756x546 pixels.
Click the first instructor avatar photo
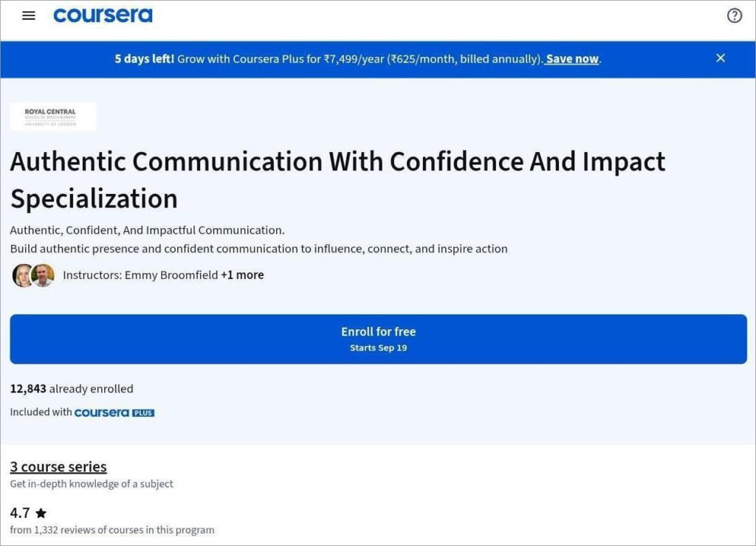coord(22,275)
